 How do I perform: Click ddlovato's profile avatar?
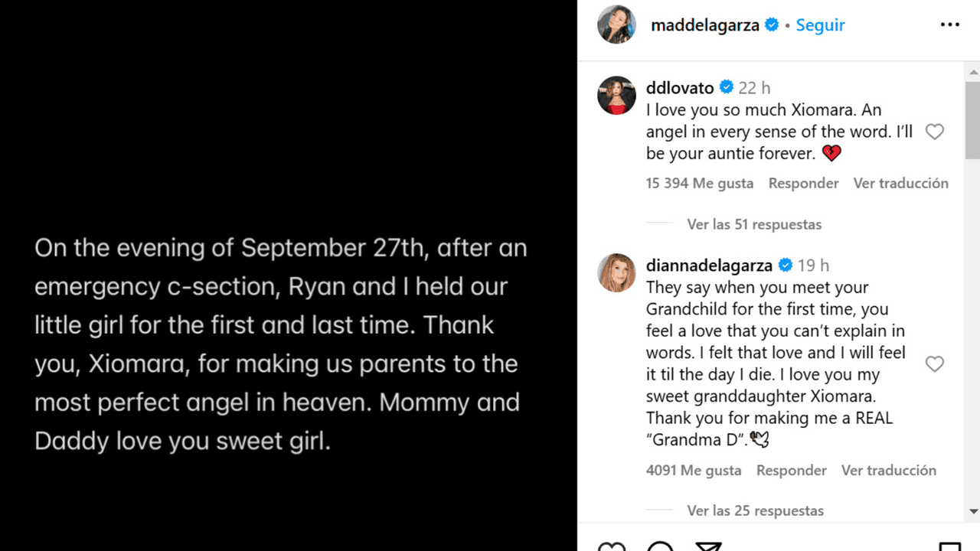(616, 95)
